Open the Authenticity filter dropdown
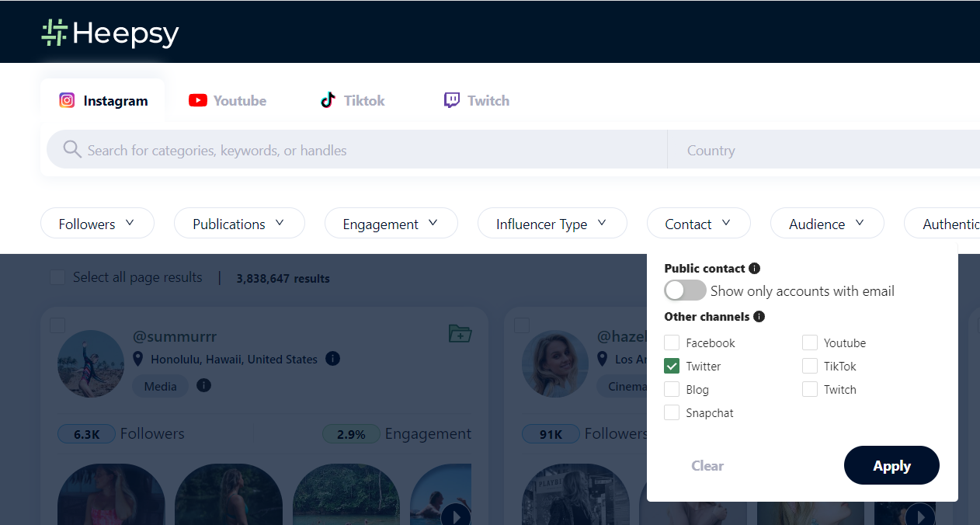The image size is (980, 525). tap(942, 223)
